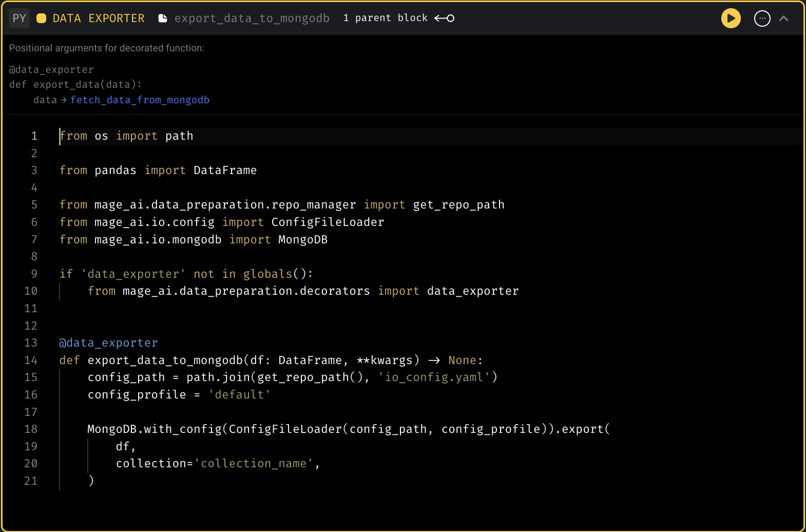Click the parent block arrow-circle icon
The height and width of the screenshot is (532, 806).
tap(445, 18)
